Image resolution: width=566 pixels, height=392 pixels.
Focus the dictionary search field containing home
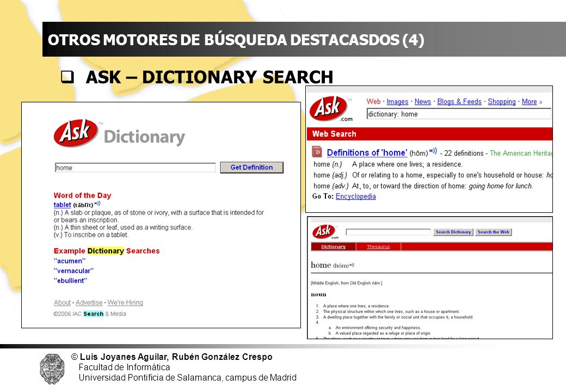[136, 168]
